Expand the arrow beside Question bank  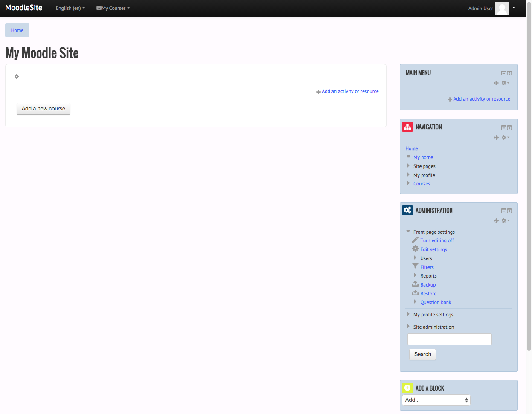415,302
